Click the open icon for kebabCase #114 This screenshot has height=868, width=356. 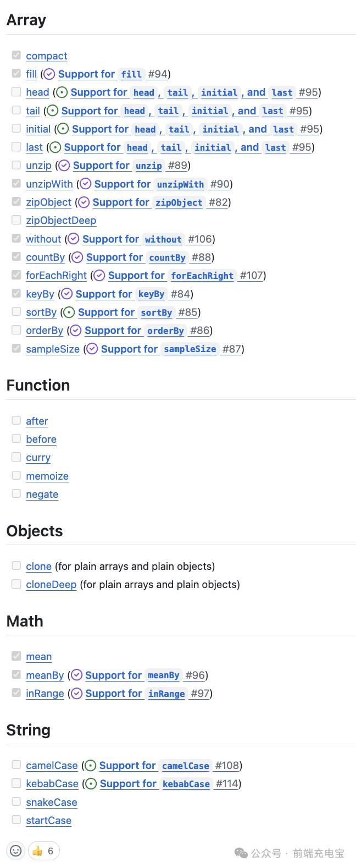pyautogui.click(x=91, y=784)
